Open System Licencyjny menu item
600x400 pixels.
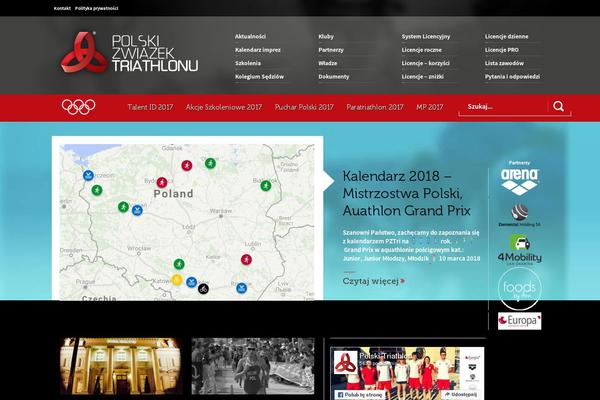click(x=426, y=36)
